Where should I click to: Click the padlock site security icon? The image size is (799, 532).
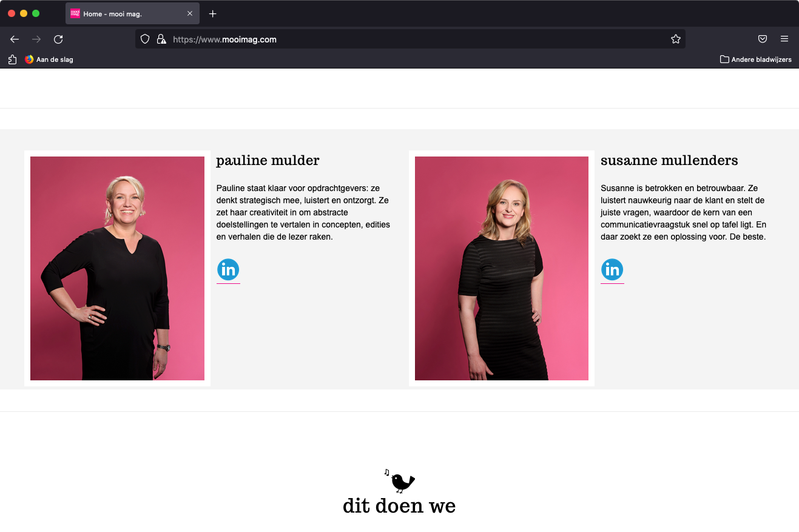[x=161, y=39]
